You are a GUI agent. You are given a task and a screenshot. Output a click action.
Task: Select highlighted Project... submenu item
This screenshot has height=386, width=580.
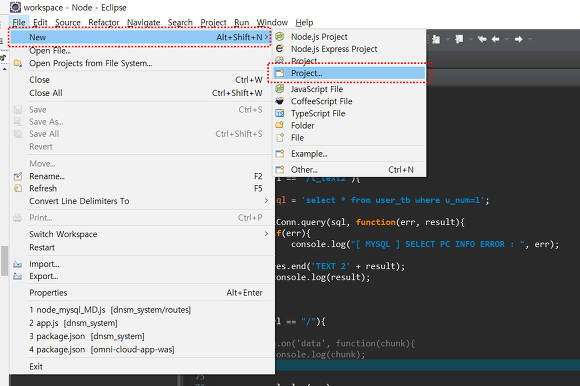point(349,73)
